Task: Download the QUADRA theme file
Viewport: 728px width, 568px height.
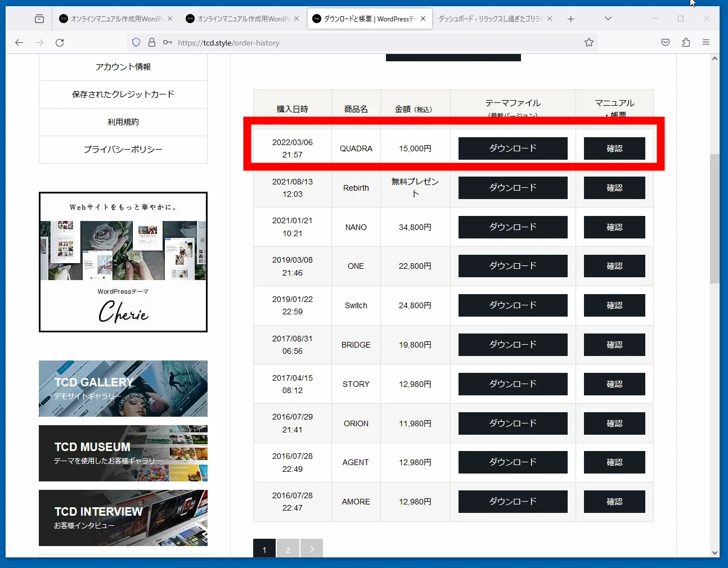Action: pyautogui.click(x=513, y=148)
